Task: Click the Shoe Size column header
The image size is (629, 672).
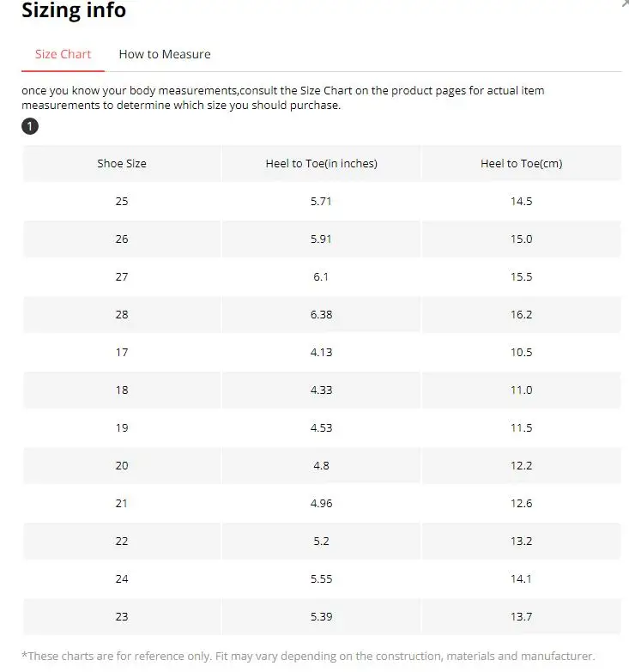Action: (x=122, y=163)
